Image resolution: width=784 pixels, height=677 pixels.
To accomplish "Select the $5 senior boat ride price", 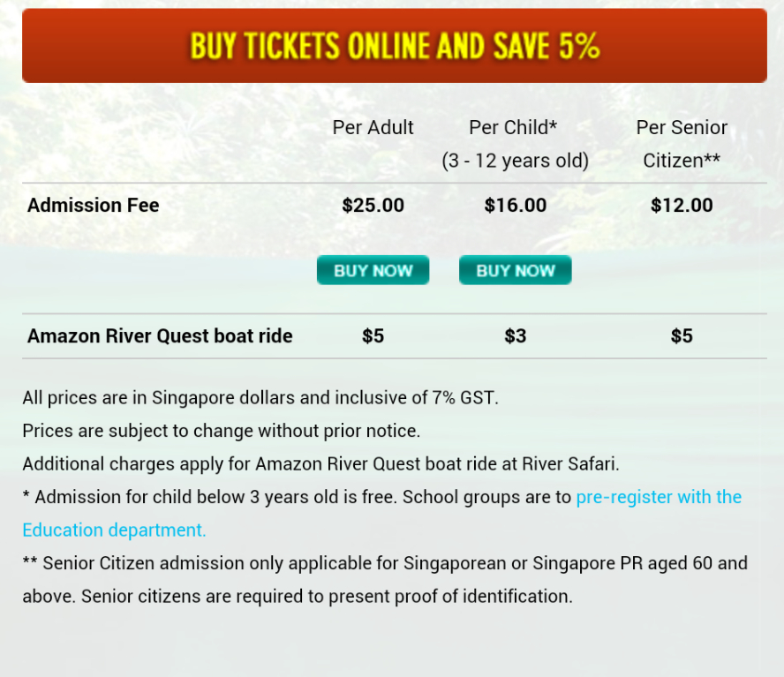I will pos(682,336).
